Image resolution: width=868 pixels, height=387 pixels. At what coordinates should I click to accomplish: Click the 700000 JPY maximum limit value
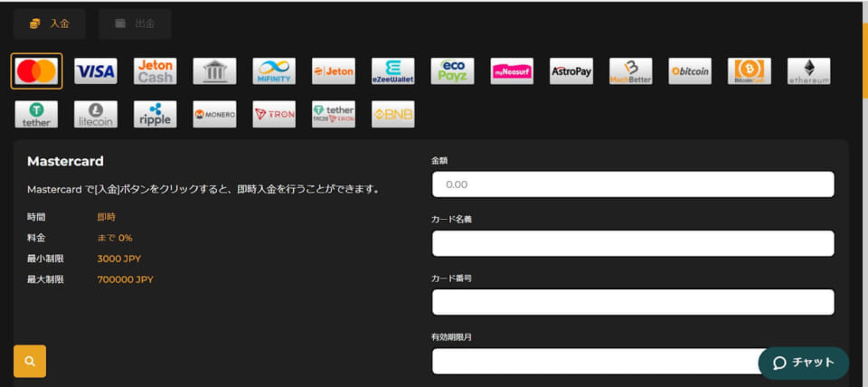pos(125,279)
